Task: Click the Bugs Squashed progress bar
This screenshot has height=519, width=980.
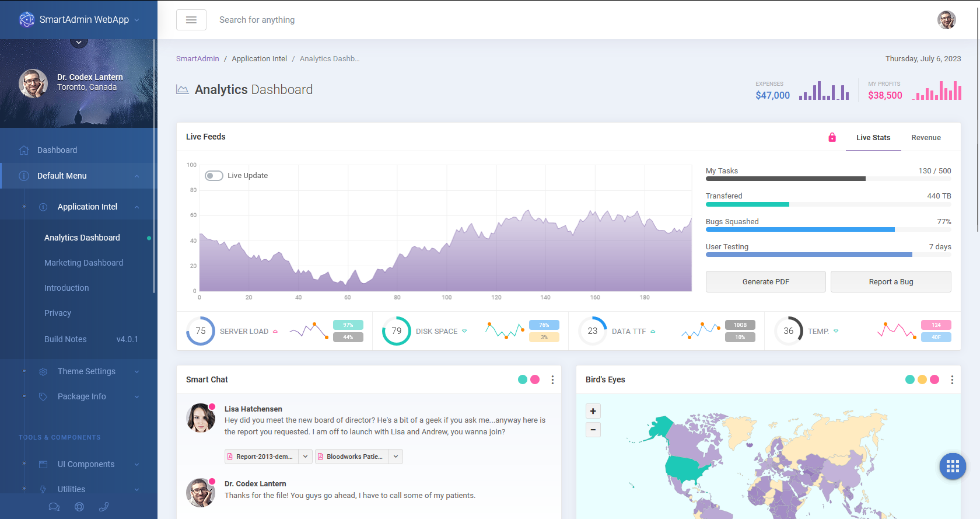Action: [x=828, y=229]
